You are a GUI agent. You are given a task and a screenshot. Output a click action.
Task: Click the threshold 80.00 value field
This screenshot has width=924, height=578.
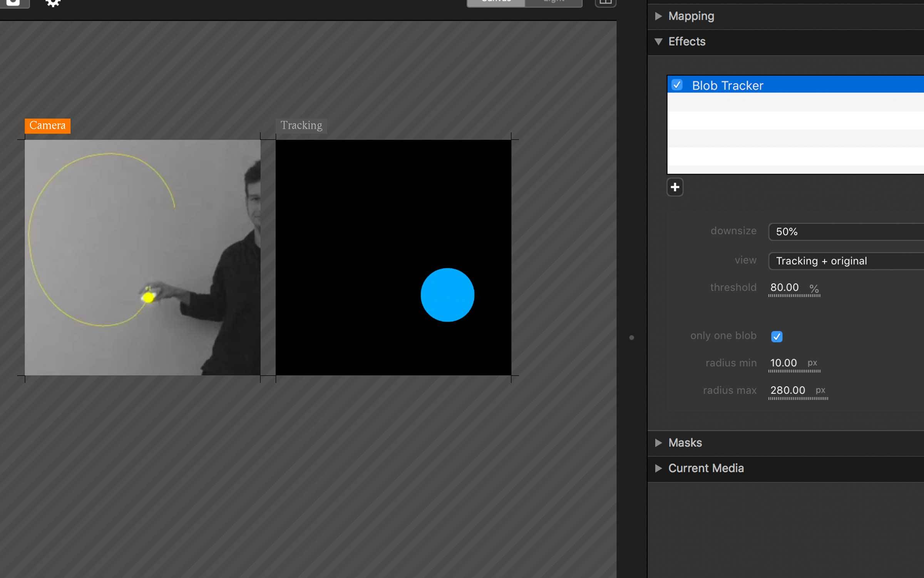click(x=785, y=287)
